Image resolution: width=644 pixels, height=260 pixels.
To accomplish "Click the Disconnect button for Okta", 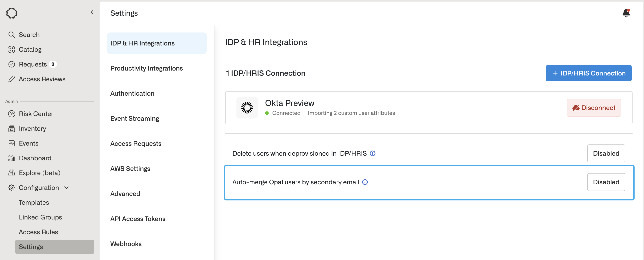I will [x=594, y=108].
